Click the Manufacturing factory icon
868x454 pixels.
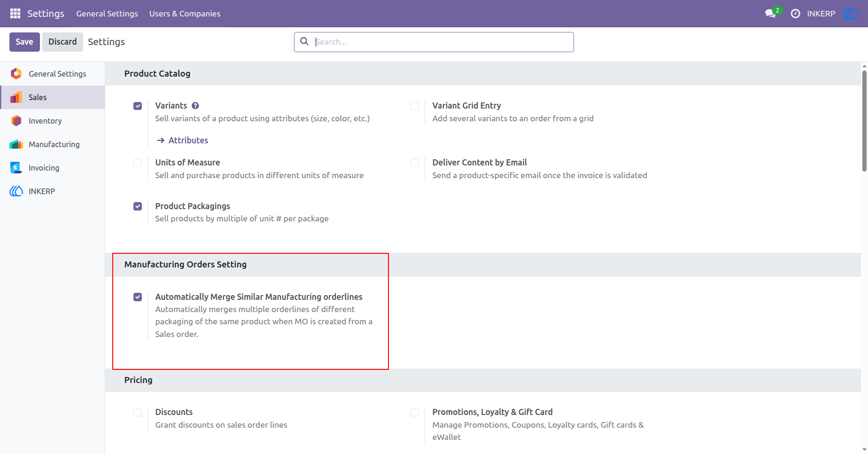pyautogui.click(x=16, y=144)
